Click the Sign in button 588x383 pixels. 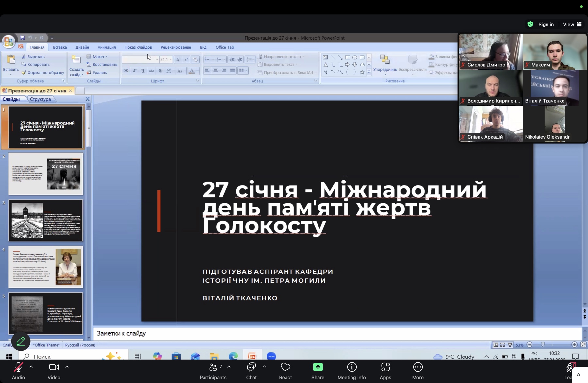546,24
